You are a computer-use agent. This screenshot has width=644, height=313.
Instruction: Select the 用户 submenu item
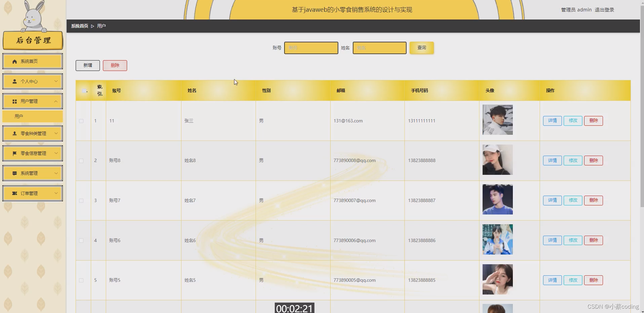pyautogui.click(x=33, y=116)
